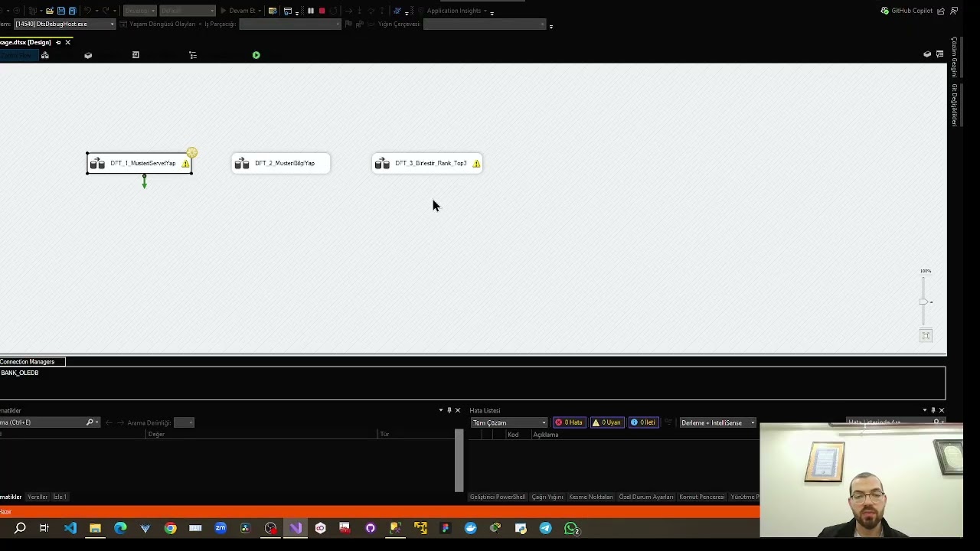980x551 pixels.
Task: Switch to the Yereller tab
Action: pos(38,497)
